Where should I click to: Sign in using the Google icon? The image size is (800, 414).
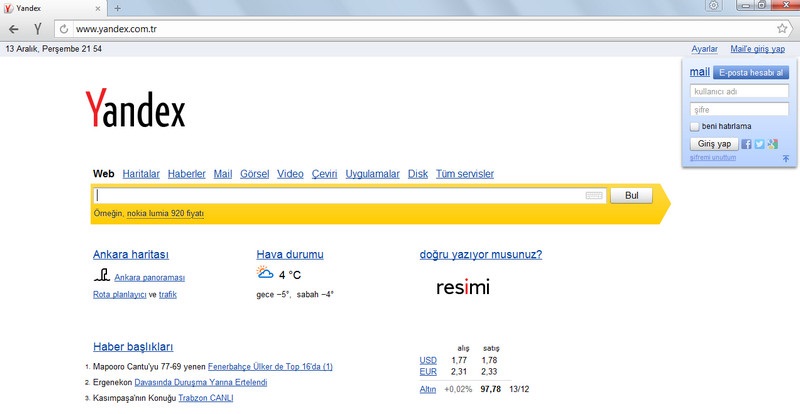772,144
